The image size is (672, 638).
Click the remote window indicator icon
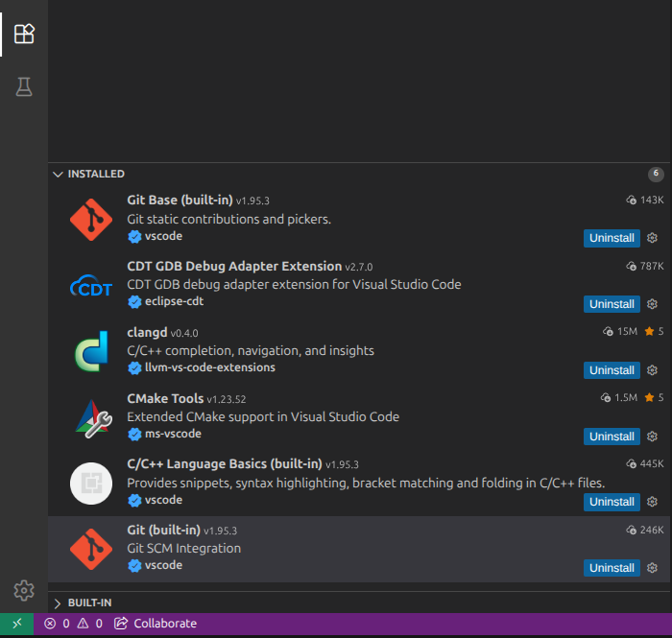coord(16,624)
